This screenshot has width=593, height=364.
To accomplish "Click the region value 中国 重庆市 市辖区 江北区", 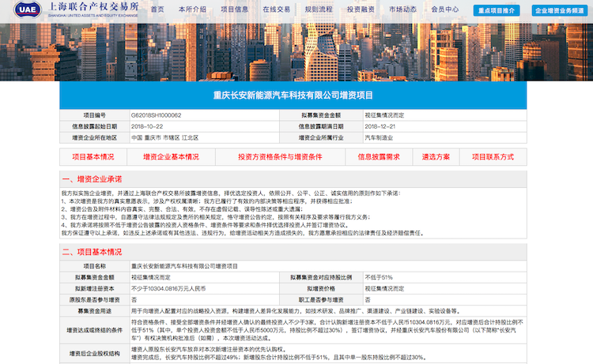I will [x=165, y=138].
